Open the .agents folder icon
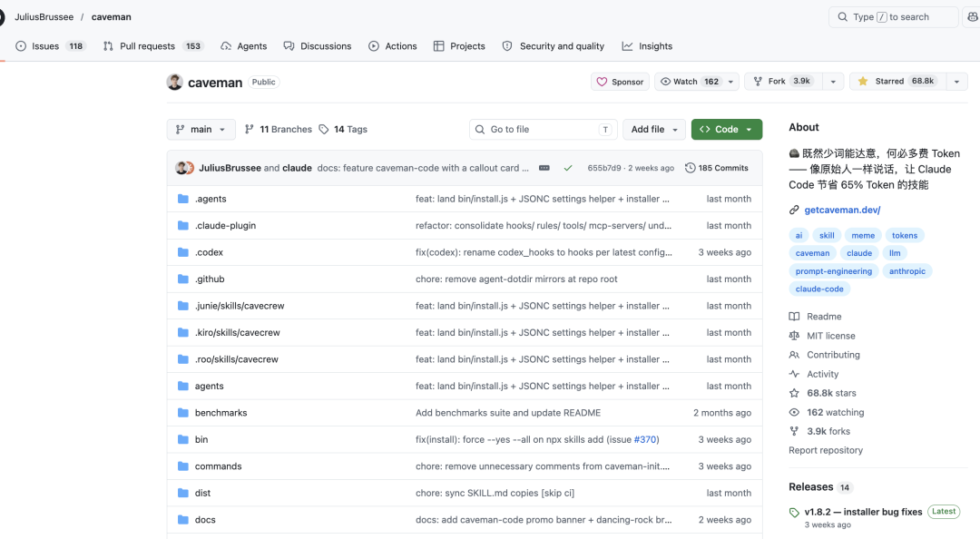Viewport: 980px width, 539px height. [x=183, y=199]
